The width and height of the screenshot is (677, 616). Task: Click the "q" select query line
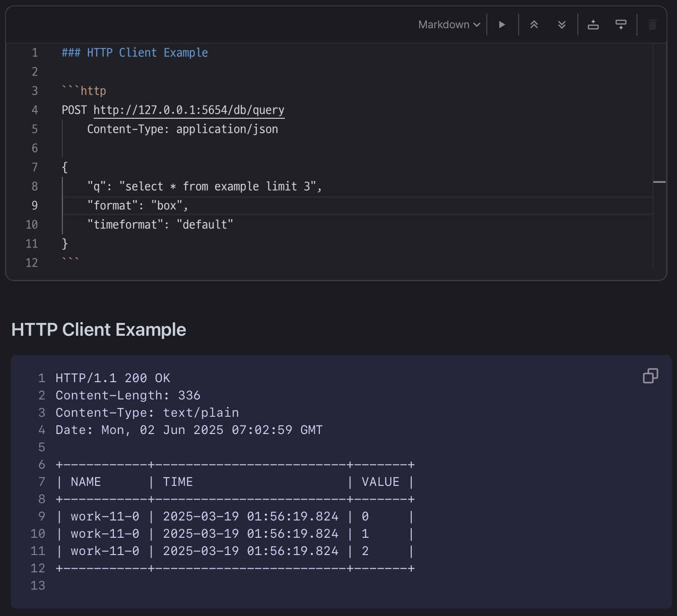204,187
